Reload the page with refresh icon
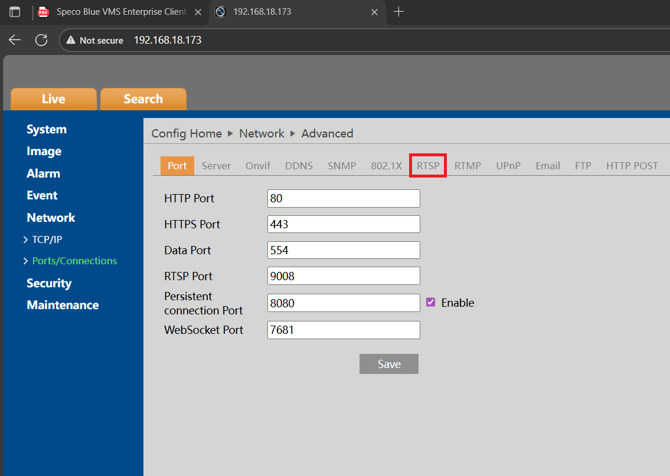 click(x=41, y=40)
